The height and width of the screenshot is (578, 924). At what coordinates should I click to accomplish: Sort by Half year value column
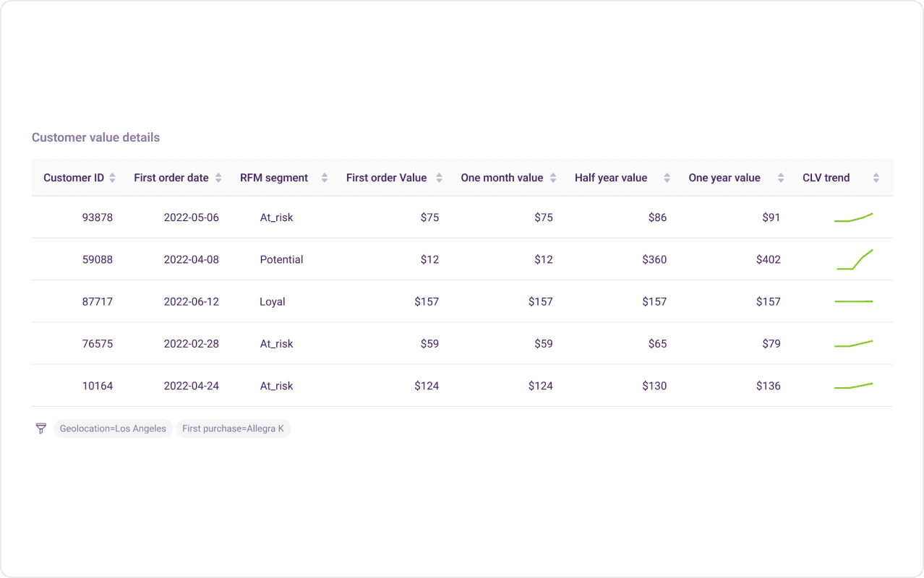666,177
